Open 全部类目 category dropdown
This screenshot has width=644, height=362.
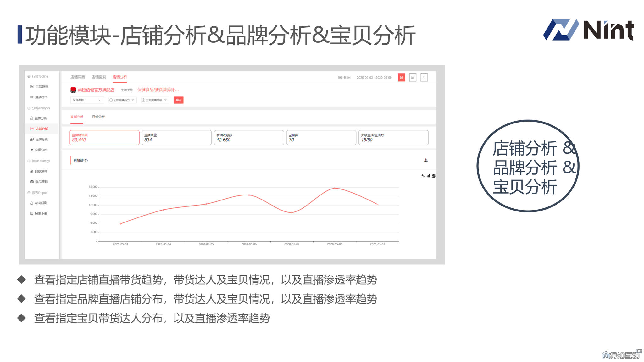[87, 100]
